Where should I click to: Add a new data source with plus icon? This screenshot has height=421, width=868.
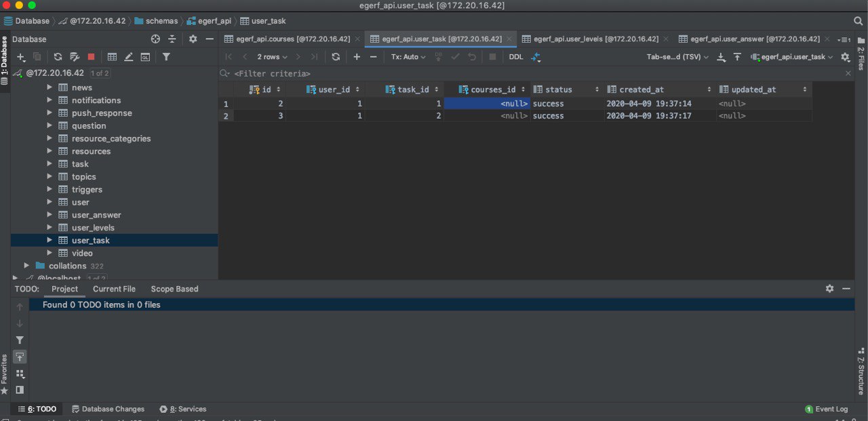pyautogui.click(x=21, y=57)
